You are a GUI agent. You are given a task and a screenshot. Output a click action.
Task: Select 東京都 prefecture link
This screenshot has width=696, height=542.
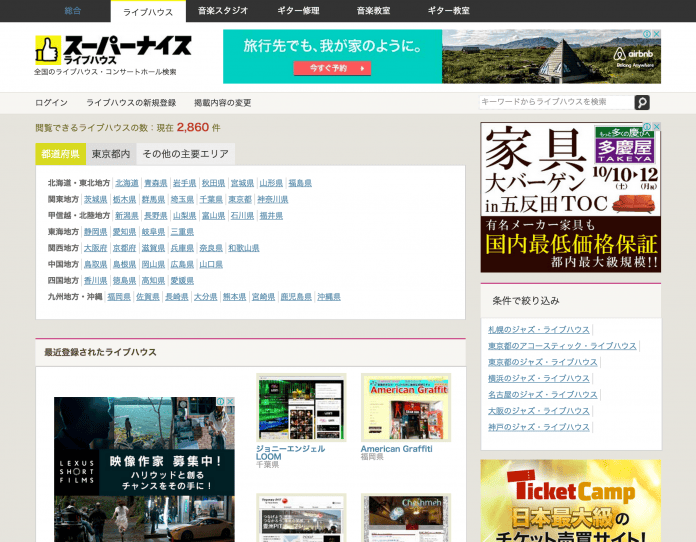tap(240, 199)
